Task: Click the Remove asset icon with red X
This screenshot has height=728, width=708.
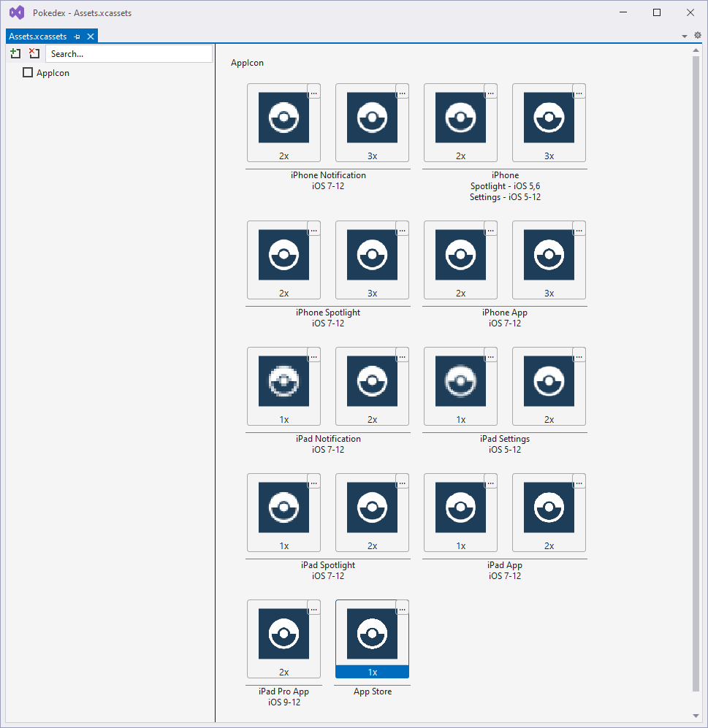Action: click(34, 53)
